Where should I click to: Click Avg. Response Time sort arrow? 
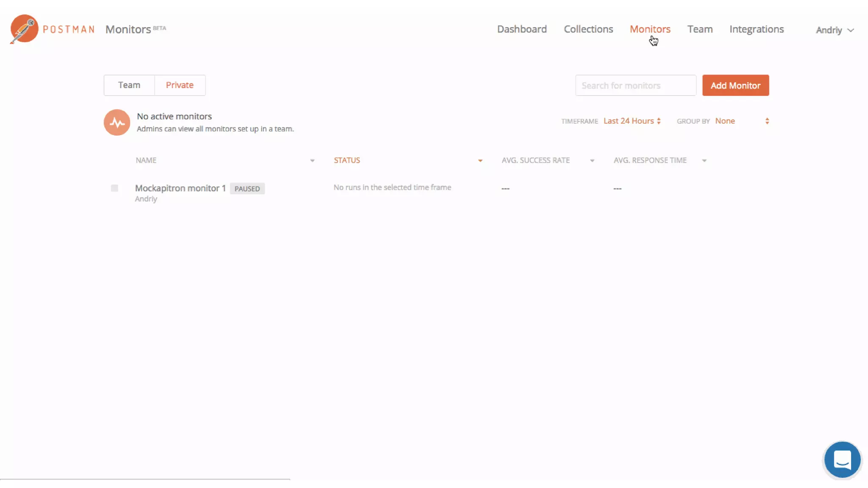704,161
